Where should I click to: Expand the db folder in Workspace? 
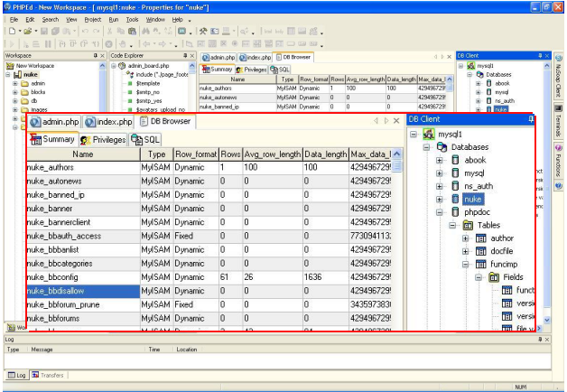point(15,101)
